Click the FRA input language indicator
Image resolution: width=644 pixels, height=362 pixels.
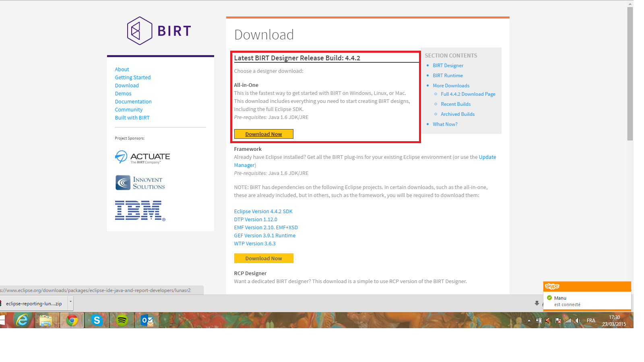tap(591, 321)
